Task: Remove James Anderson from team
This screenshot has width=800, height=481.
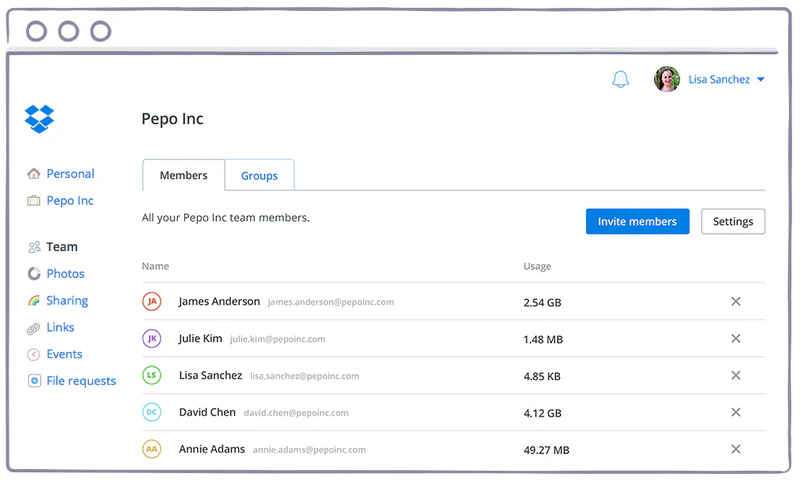Action: coord(736,302)
